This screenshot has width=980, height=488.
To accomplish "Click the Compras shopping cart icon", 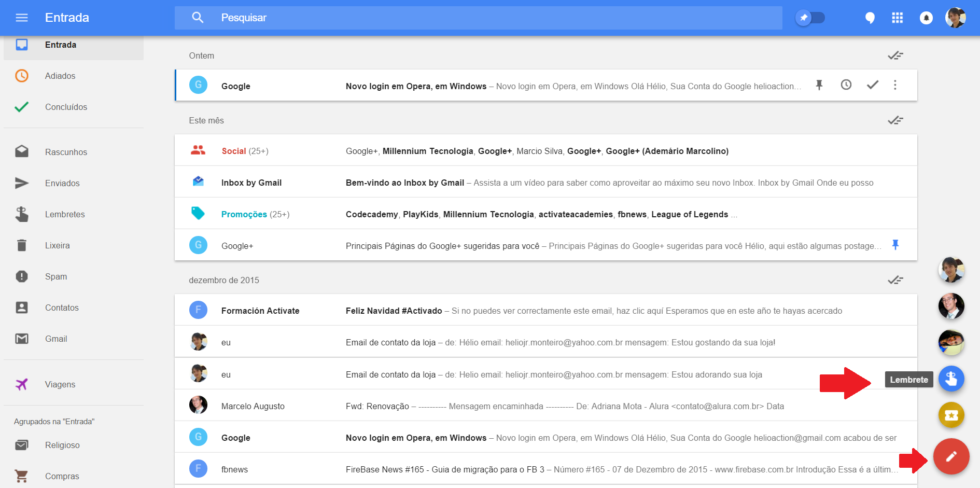I will [22, 476].
